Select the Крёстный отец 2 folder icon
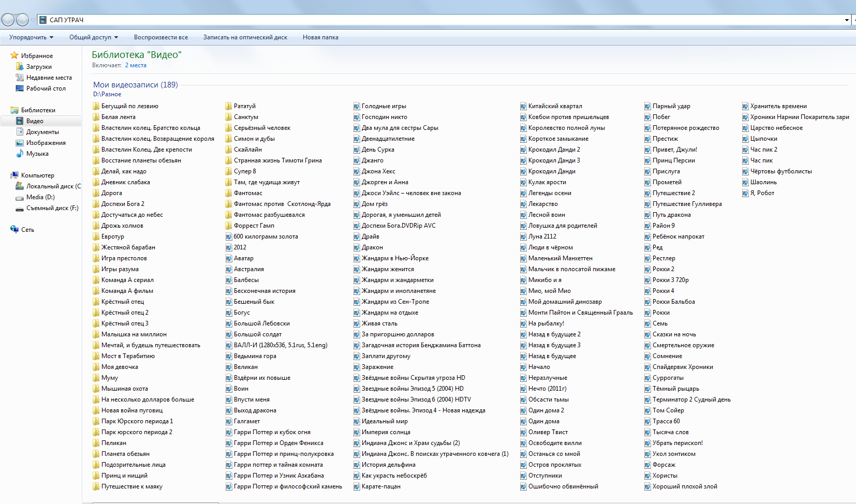The image size is (856, 504). pyautogui.click(x=96, y=313)
